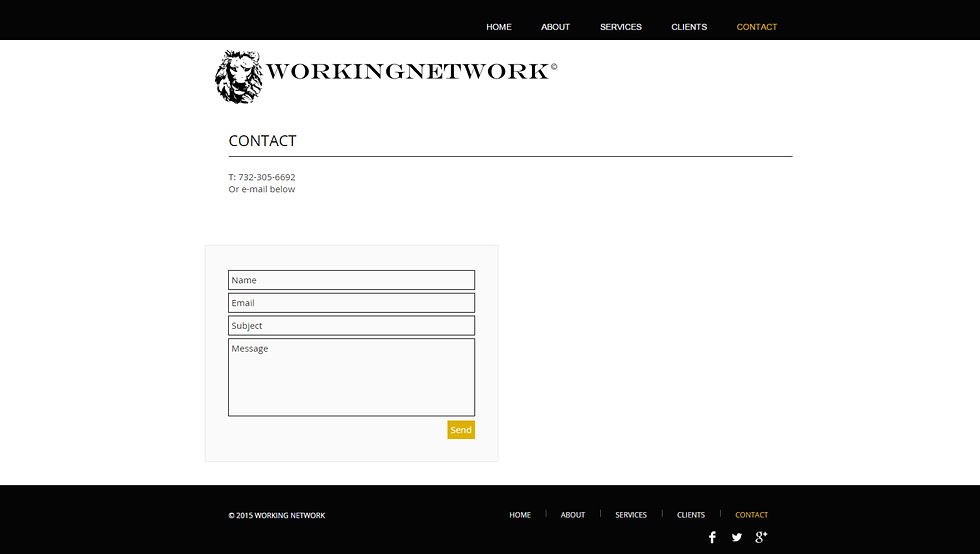Open the Twitter bird icon in footer
This screenshot has height=554, width=980.
click(x=737, y=537)
